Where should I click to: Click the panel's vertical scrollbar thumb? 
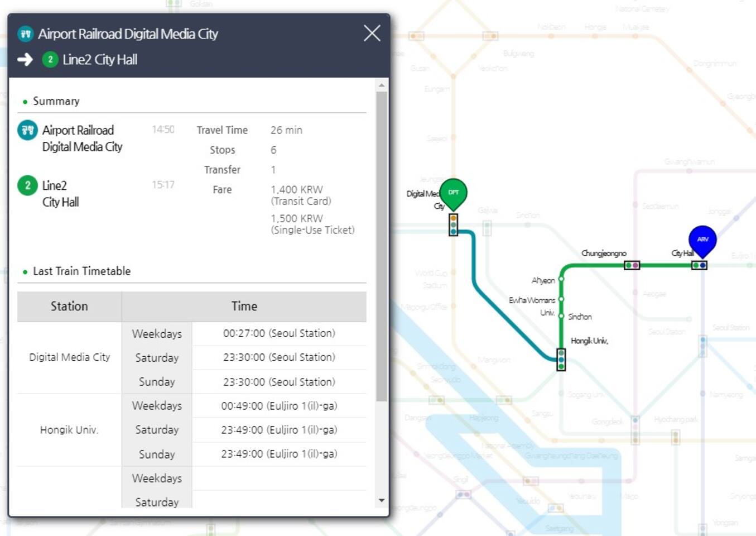[382, 246]
